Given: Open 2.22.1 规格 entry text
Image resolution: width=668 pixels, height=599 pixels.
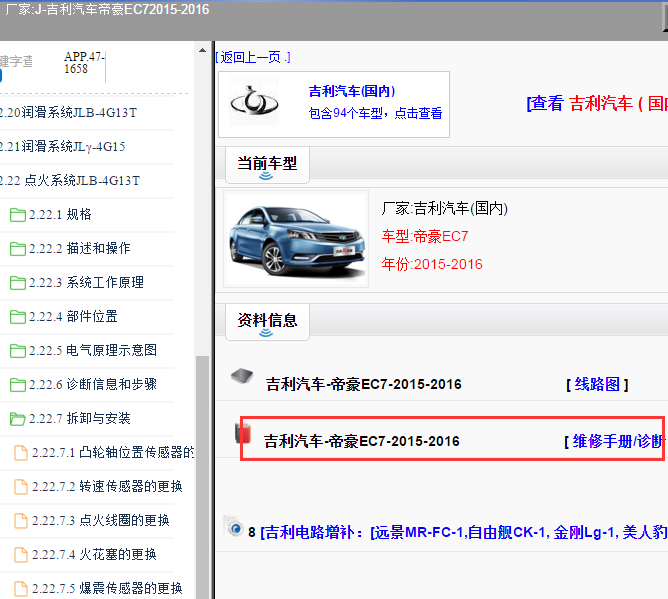Looking at the screenshot, I should [60, 215].
